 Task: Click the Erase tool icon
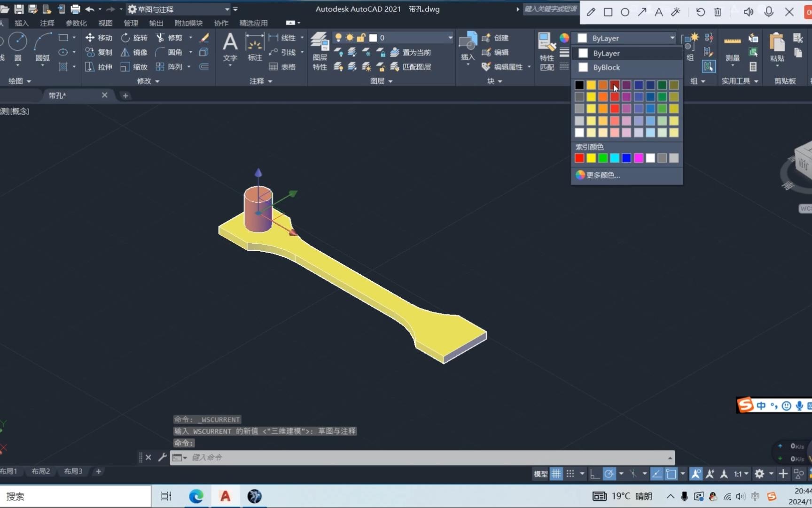(x=204, y=38)
